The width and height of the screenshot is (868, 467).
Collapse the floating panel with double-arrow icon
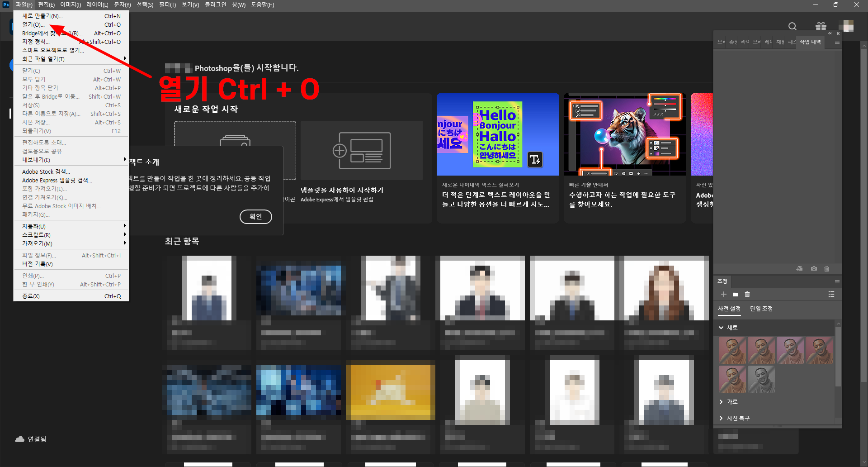coord(830,33)
